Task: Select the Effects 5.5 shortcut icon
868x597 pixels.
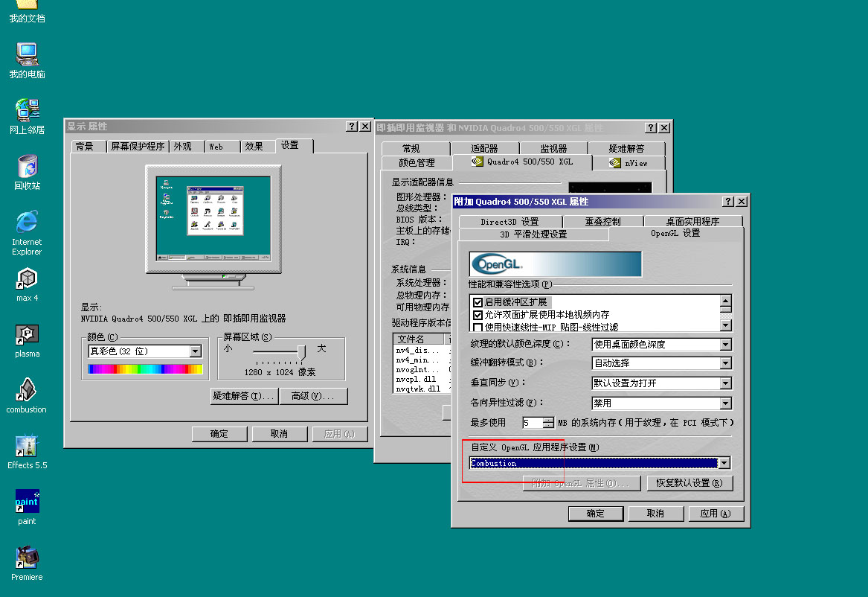Action: click(x=27, y=453)
